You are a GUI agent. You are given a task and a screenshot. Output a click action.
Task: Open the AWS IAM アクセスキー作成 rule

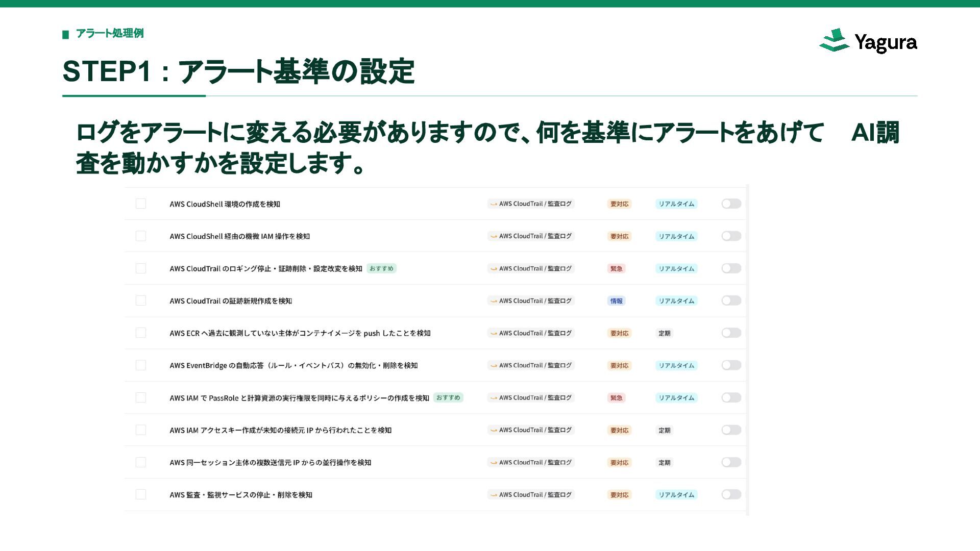pos(281,431)
